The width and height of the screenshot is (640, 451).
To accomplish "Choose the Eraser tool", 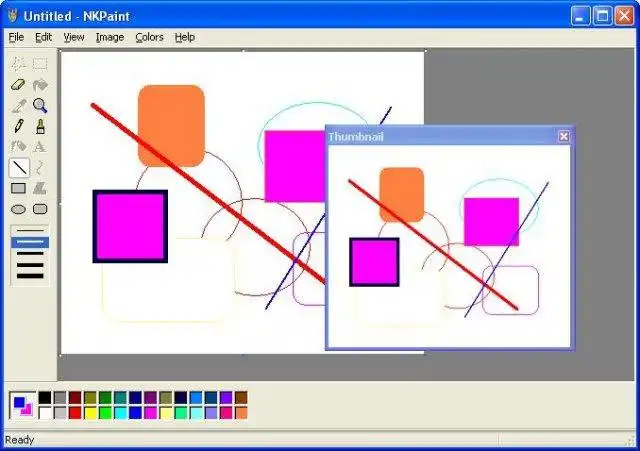I will (18, 85).
